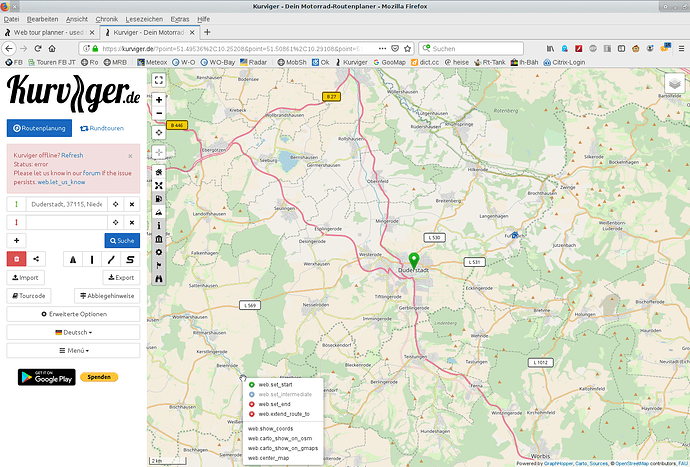
Task: Share the route via share icon
Action: click(x=36, y=259)
